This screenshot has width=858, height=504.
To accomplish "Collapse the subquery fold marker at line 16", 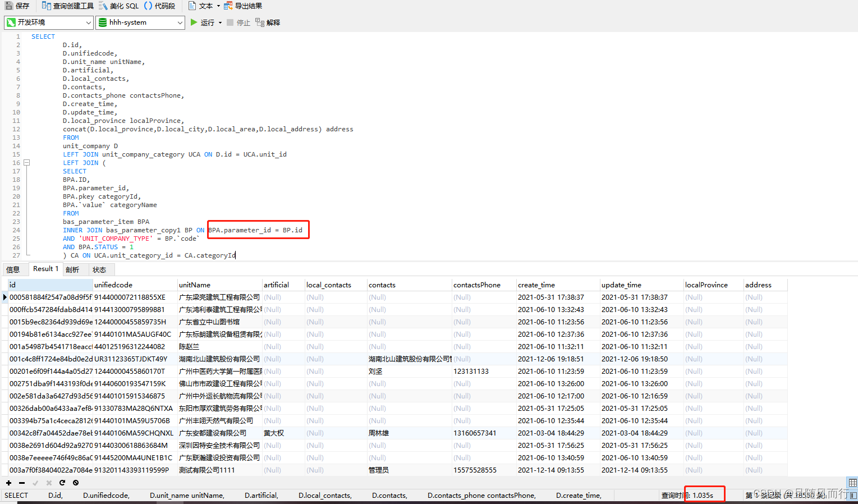I will (26, 163).
